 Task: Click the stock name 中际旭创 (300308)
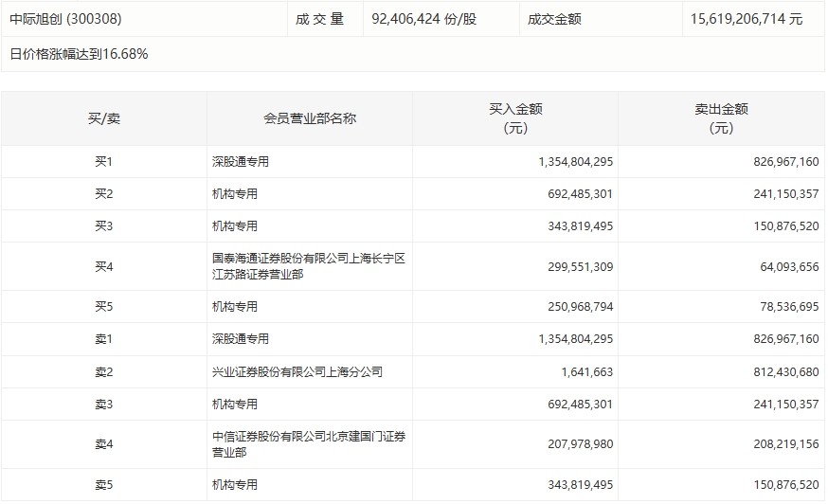(65, 19)
